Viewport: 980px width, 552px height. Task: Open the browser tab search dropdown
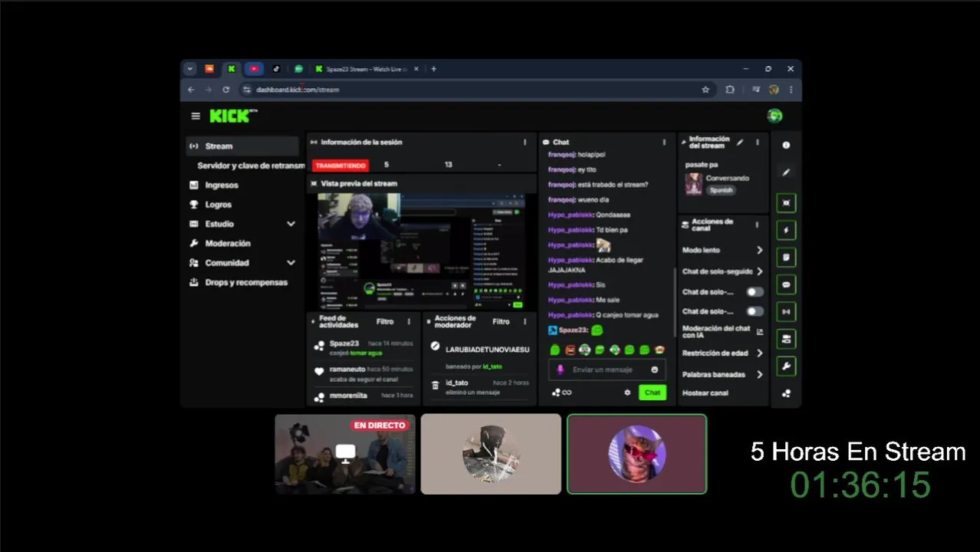(x=190, y=69)
